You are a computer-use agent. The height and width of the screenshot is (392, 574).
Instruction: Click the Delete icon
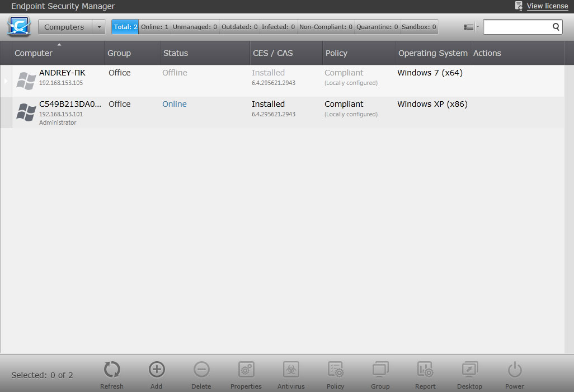[201, 370]
